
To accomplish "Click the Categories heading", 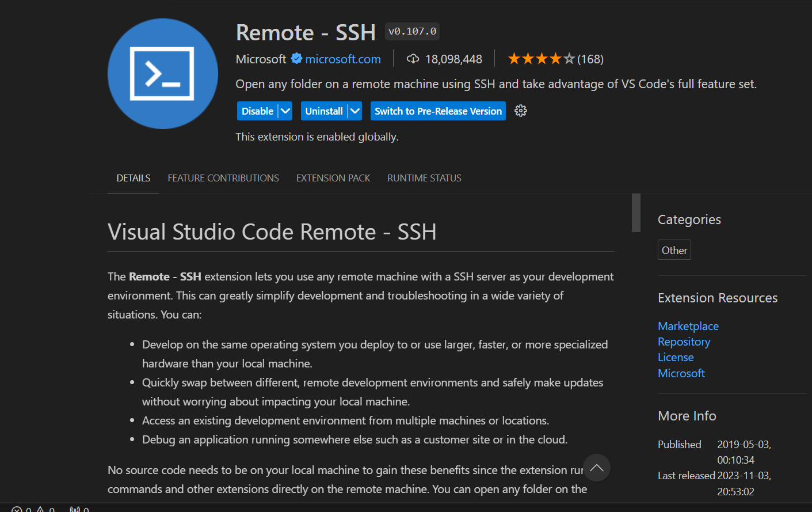I will click(x=689, y=219).
